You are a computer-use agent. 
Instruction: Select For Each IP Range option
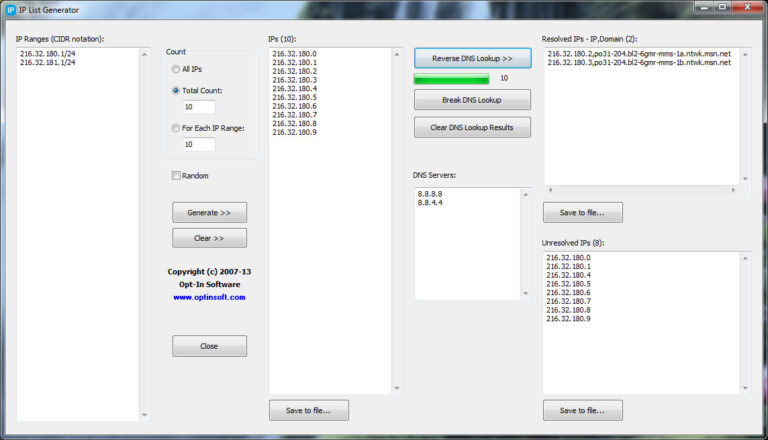(175, 128)
